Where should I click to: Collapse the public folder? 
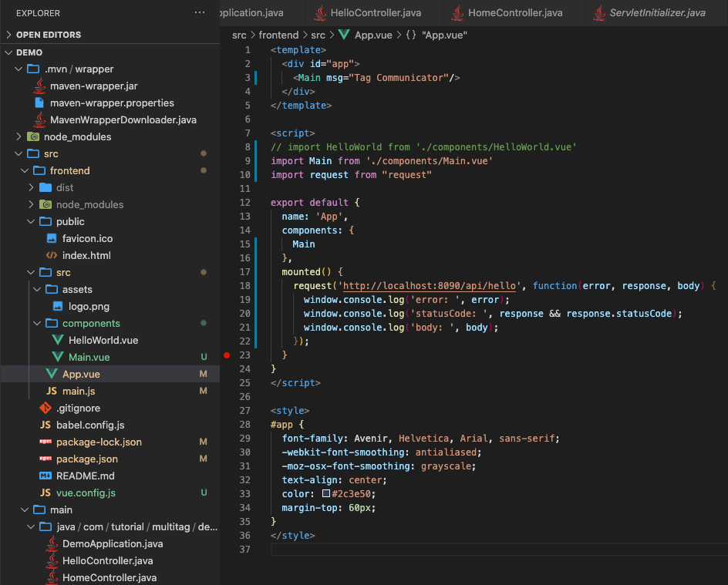31,221
